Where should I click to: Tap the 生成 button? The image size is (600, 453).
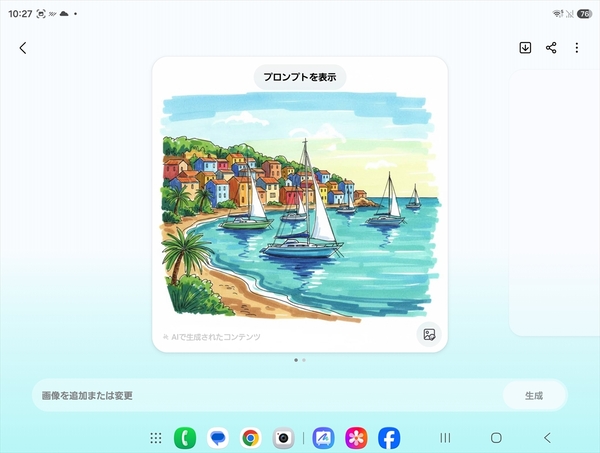534,396
